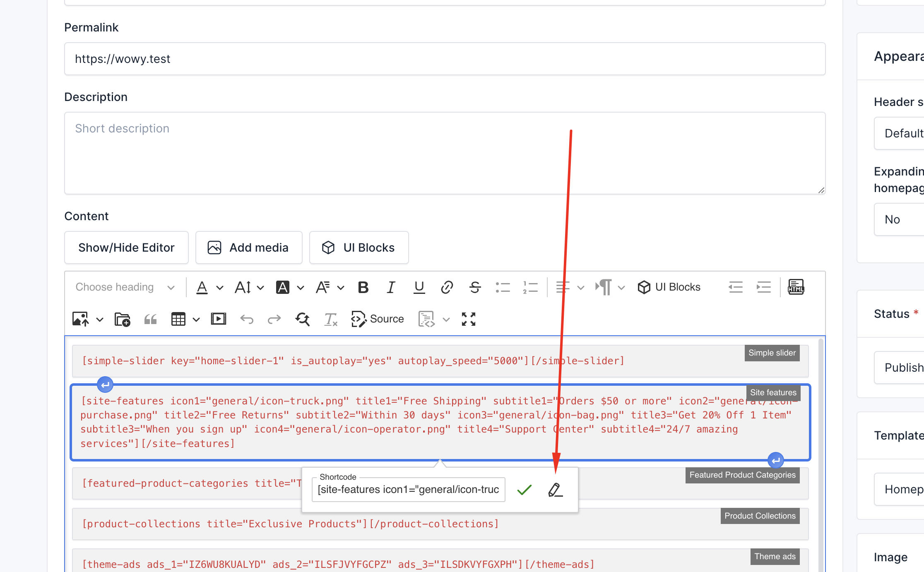Open UI Blocks in editor toolbar
Viewport: 924px width, 572px height.
669,287
